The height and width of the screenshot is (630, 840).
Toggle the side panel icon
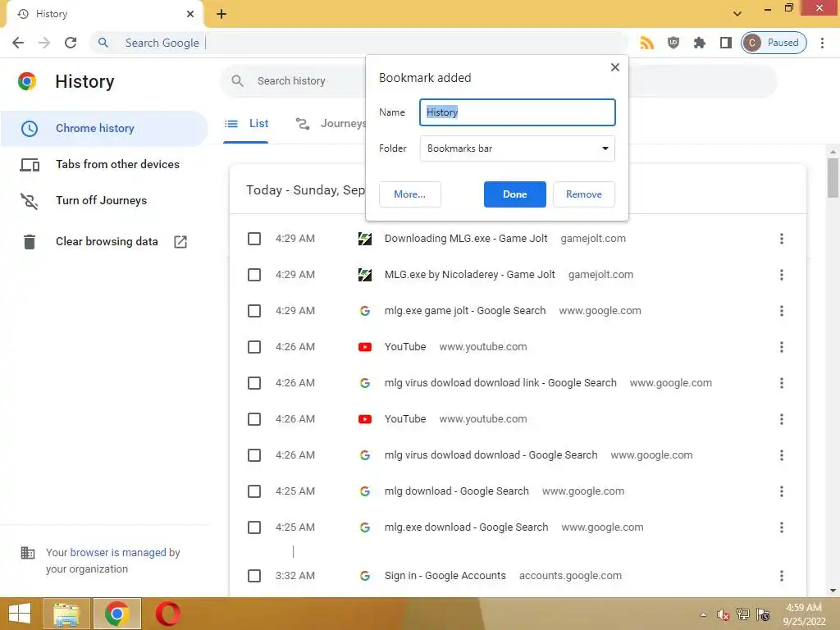pyautogui.click(x=726, y=43)
